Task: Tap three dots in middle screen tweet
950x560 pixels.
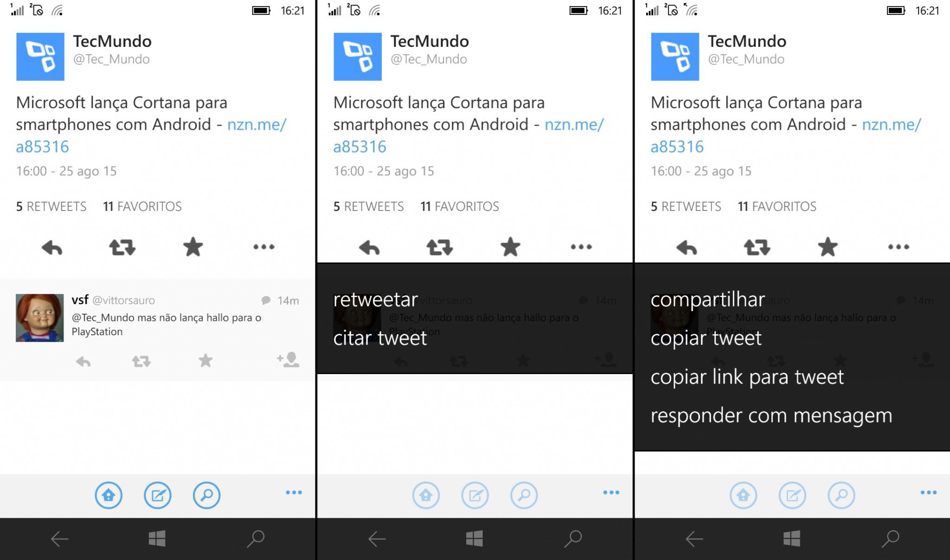Action: click(x=581, y=247)
